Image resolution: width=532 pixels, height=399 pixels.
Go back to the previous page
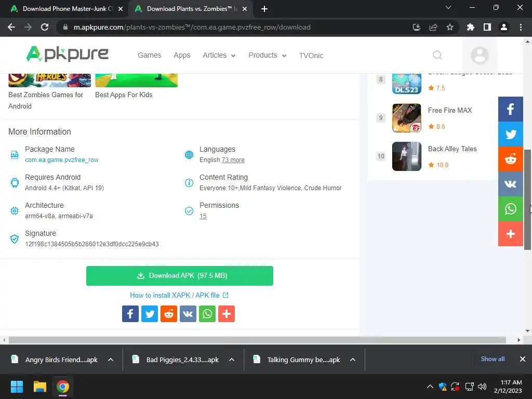11,27
